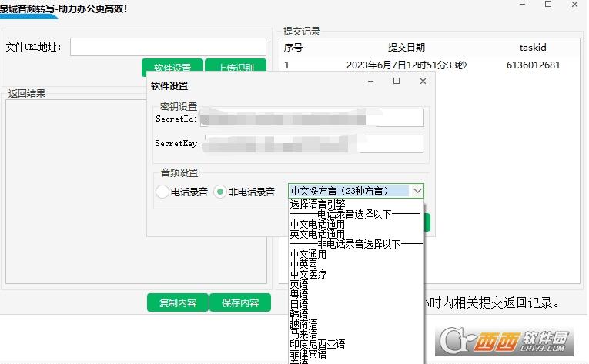The width and height of the screenshot is (589, 364).
Task: Click the taskid column header
Action: pos(533,48)
